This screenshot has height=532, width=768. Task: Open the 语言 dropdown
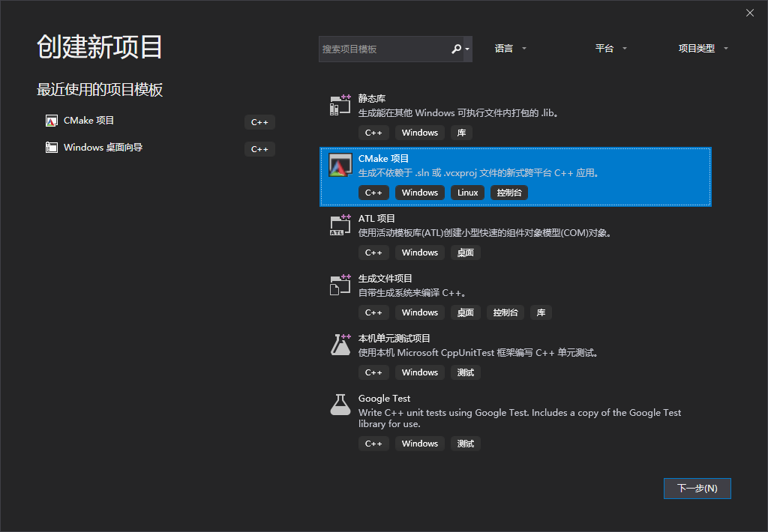pyautogui.click(x=508, y=48)
